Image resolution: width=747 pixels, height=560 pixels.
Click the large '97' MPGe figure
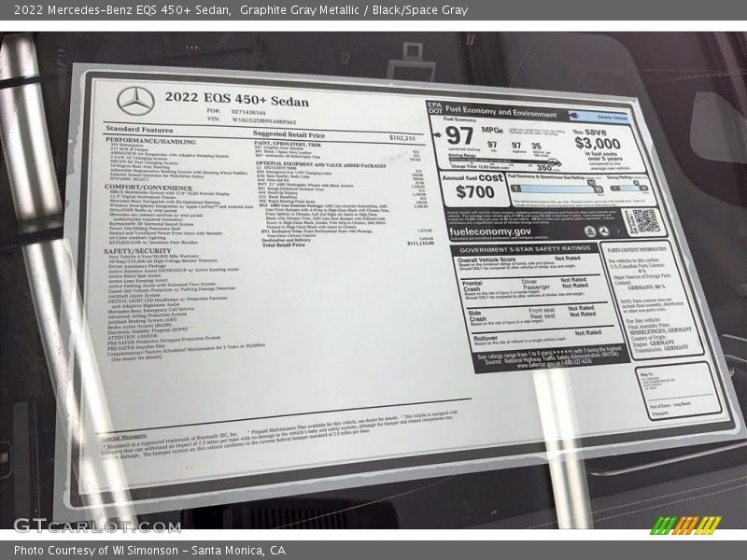tap(459, 135)
